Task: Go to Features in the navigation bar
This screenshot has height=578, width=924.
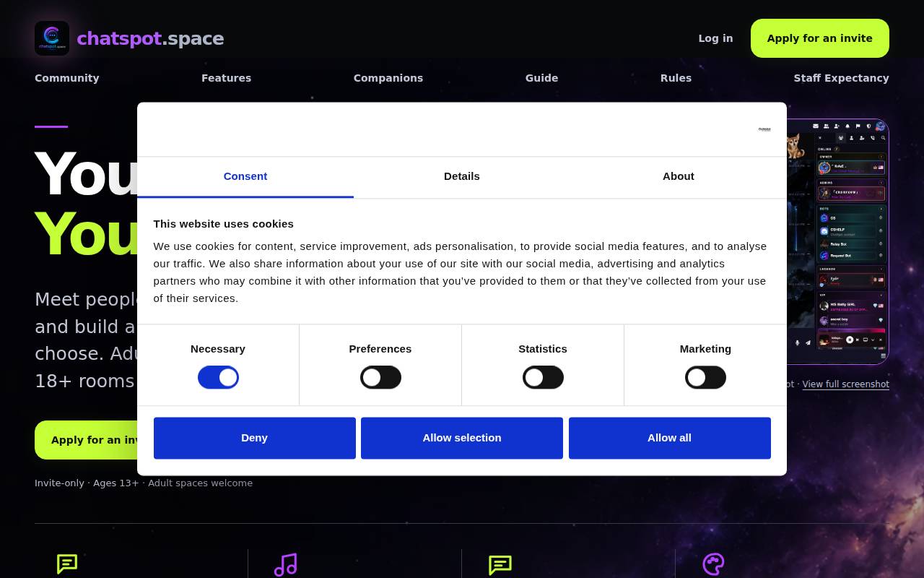Action: pos(227,78)
